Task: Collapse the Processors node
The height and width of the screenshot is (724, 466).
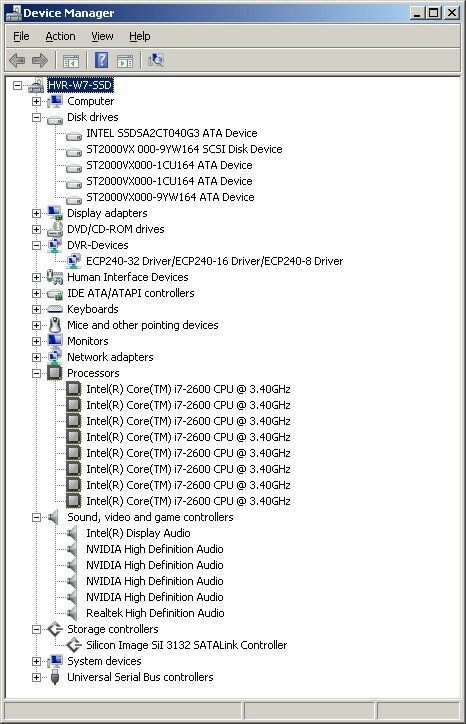Action: pos(36,373)
